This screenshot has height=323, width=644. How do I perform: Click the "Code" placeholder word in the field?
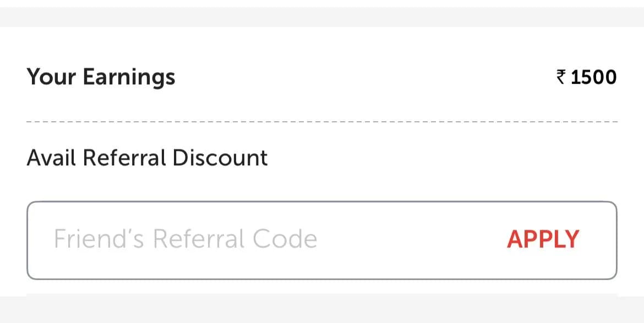pyautogui.click(x=285, y=239)
